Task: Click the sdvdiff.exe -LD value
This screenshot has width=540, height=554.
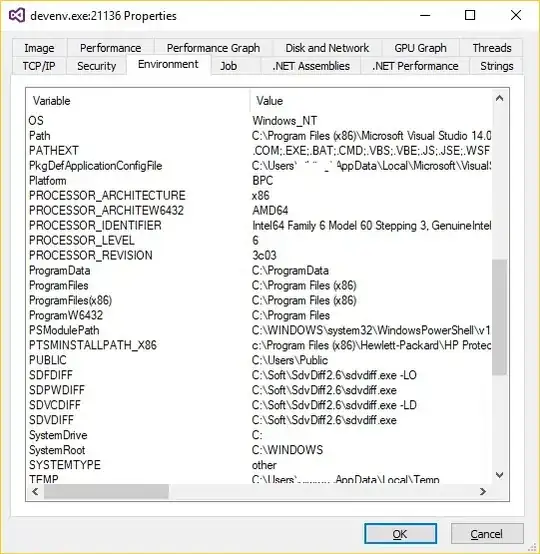Action: point(334,405)
